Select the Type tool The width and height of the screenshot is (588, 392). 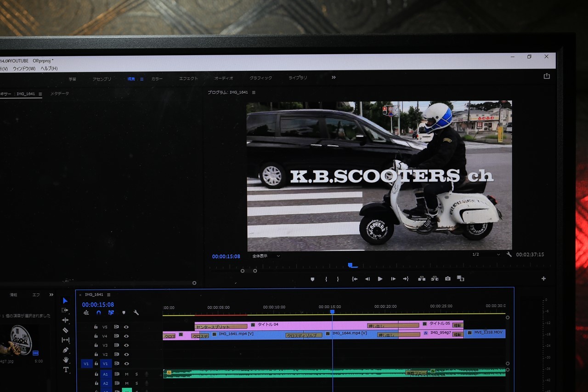point(66,369)
